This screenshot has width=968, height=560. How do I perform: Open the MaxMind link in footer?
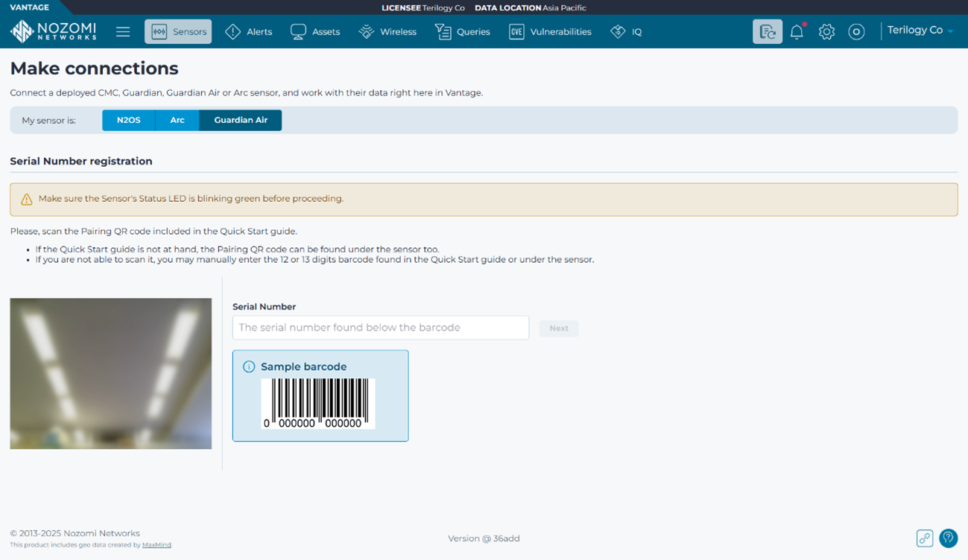(156, 545)
